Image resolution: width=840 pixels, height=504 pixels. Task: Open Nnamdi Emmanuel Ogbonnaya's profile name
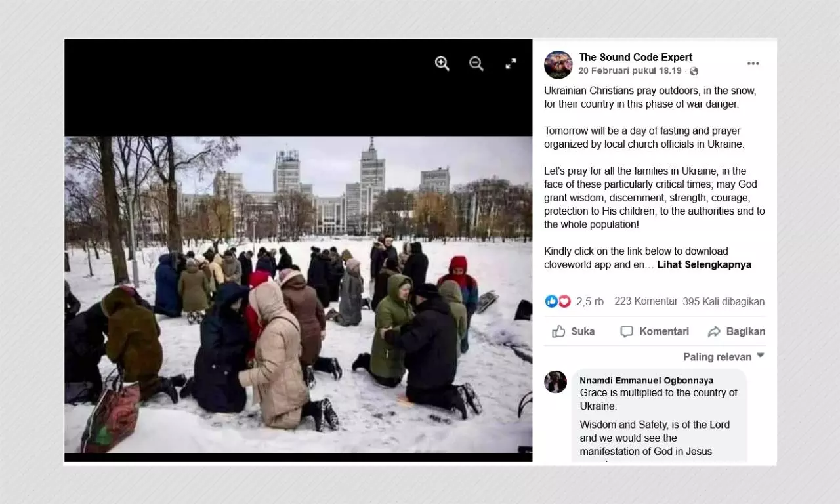coord(646,381)
